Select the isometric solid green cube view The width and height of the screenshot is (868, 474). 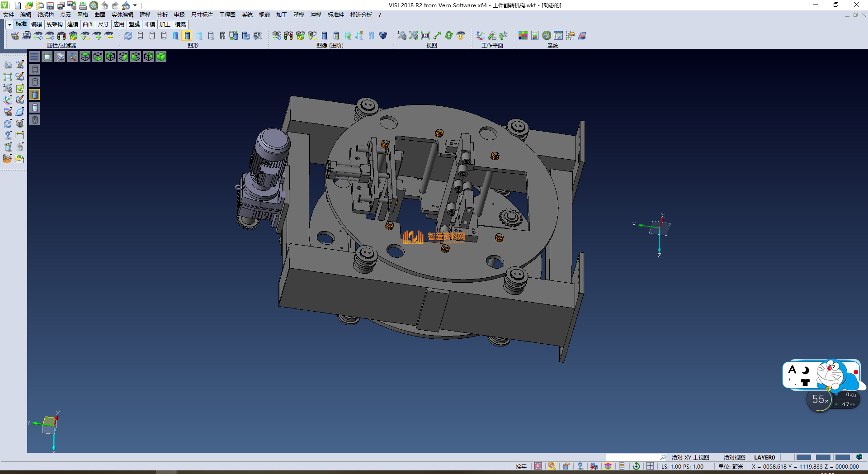point(161,57)
